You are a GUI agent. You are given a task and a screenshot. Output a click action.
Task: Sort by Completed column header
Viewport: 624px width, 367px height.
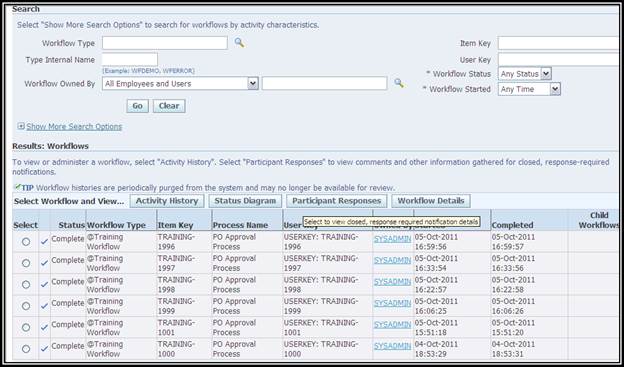click(513, 225)
